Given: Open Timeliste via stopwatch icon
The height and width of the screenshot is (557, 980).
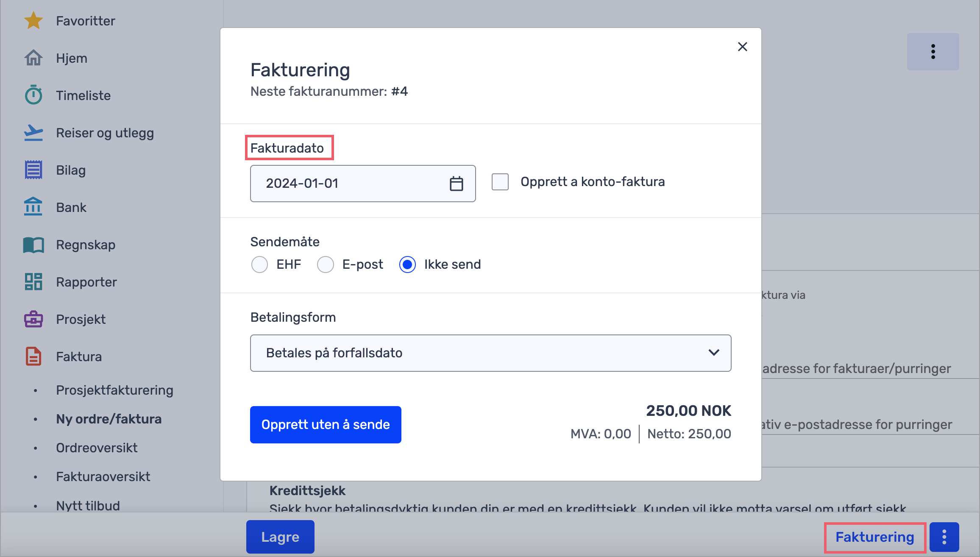Looking at the screenshot, I should click(33, 95).
